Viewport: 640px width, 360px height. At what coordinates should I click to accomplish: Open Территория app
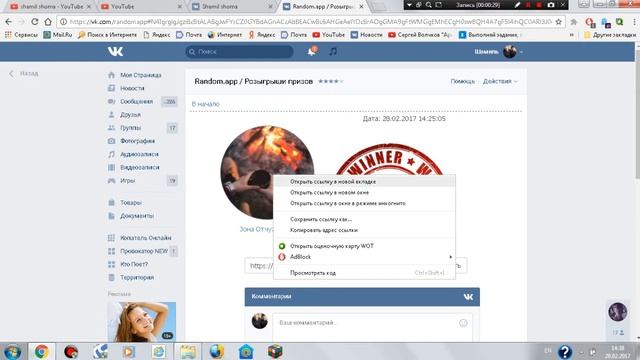point(137,277)
